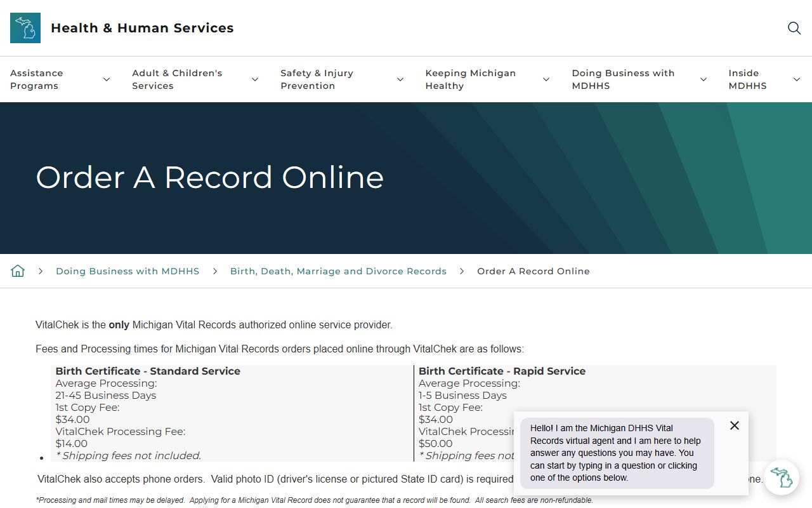Go to home via breadcrumb house icon
The image size is (812, 508).
coord(18,271)
